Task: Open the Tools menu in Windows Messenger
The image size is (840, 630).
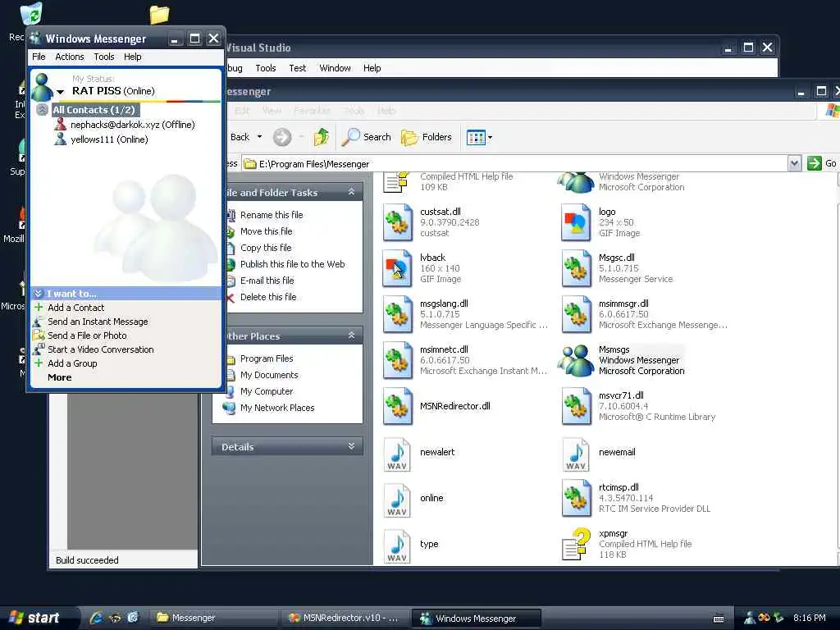Action: point(104,57)
